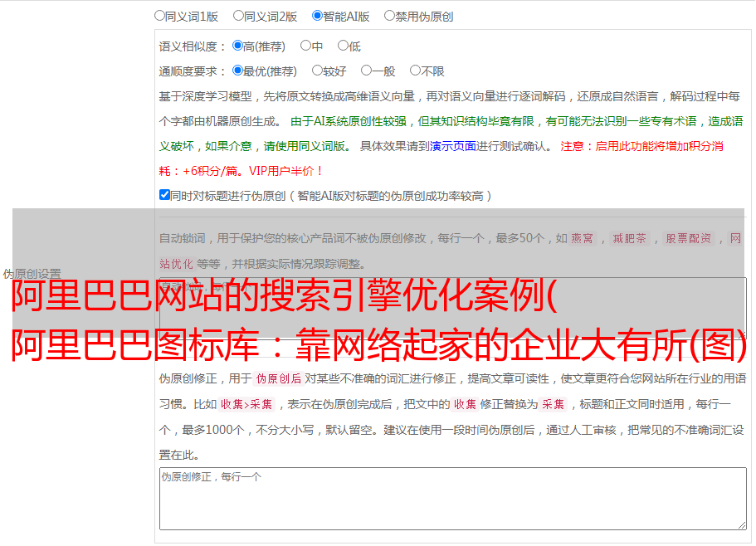Image resolution: width=756 pixels, height=546 pixels.
Task: Toggle 同时对标题进行伪原创 checkbox
Action: (x=164, y=195)
